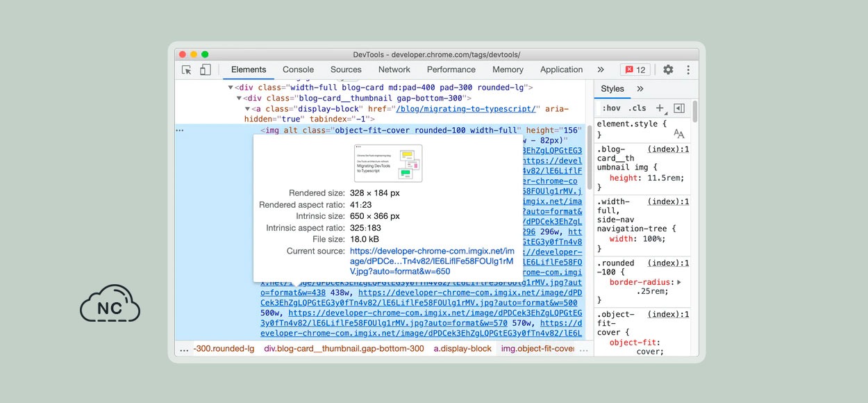Toggle the .cls element classes panel
868x403 pixels.
(x=637, y=108)
